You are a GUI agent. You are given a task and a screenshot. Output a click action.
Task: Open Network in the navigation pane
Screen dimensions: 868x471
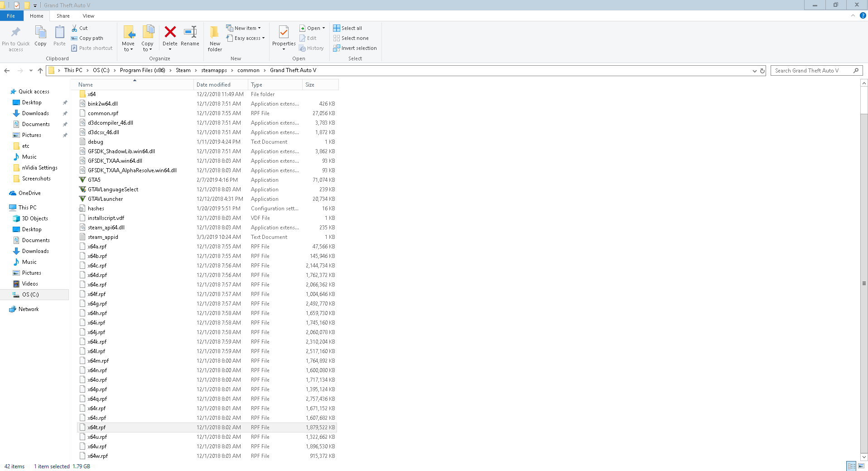coord(29,309)
